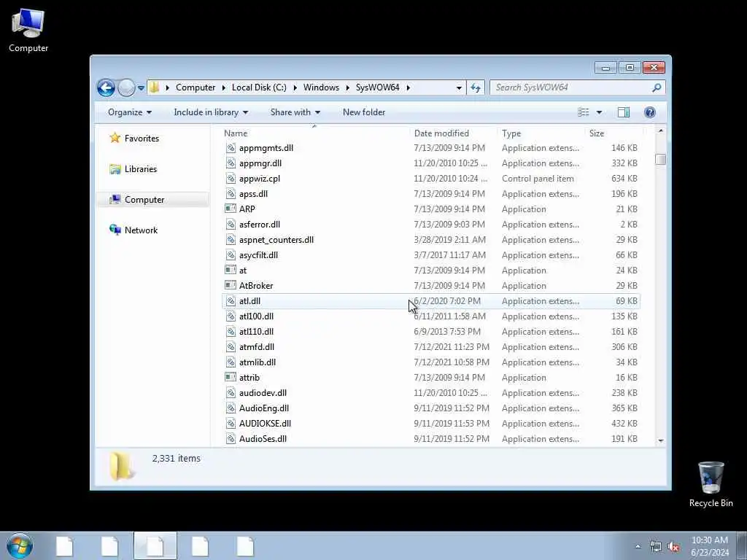
Task: Click the muted volume tray icon
Action: pos(673,547)
